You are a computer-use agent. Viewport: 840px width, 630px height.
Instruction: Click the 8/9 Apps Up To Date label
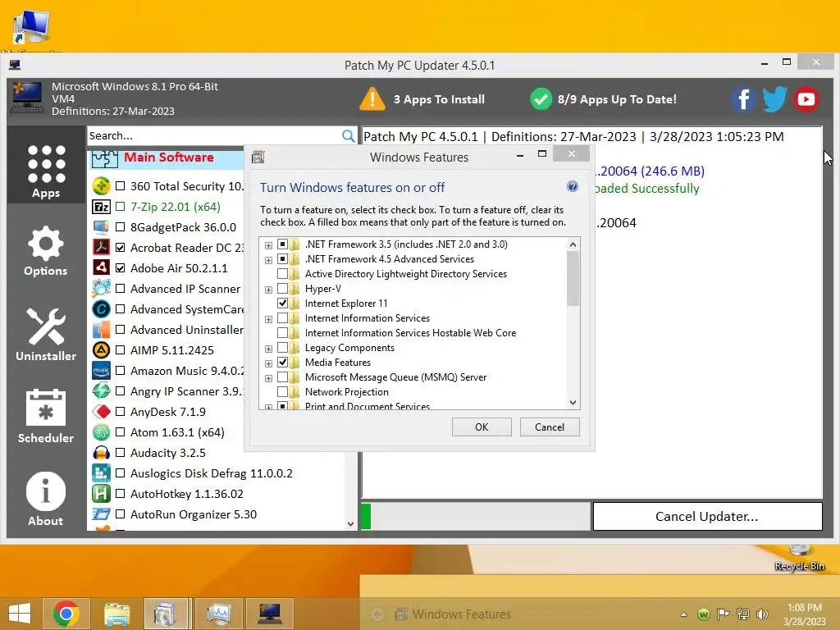pos(617,99)
